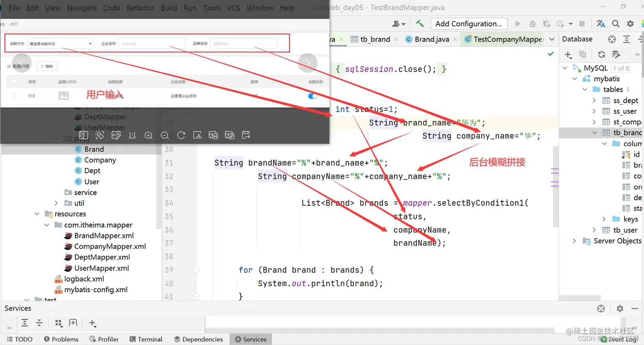Expand the util folder in project tree
The height and width of the screenshot is (345, 644).
pyautogui.click(x=56, y=203)
